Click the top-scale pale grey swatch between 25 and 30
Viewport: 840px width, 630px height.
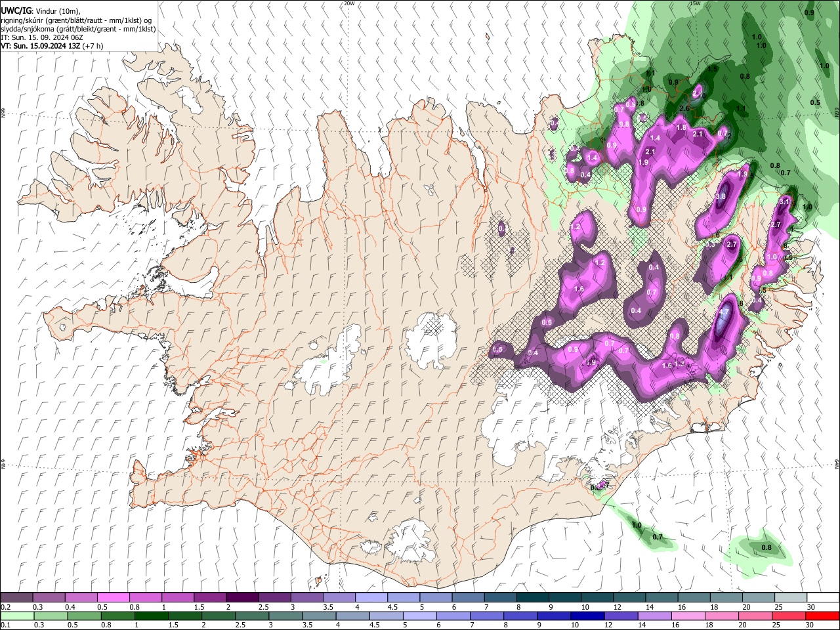[791, 598]
